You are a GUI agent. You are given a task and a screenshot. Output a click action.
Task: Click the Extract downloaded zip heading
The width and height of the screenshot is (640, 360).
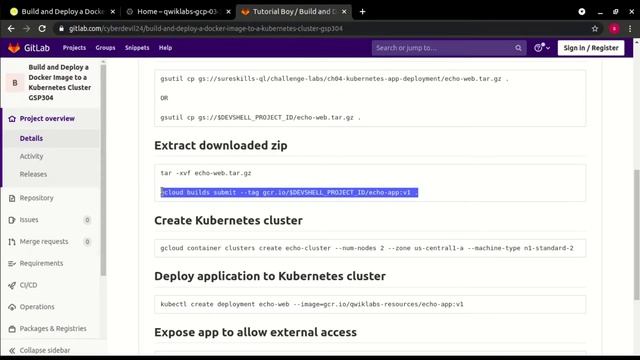point(221,146)
